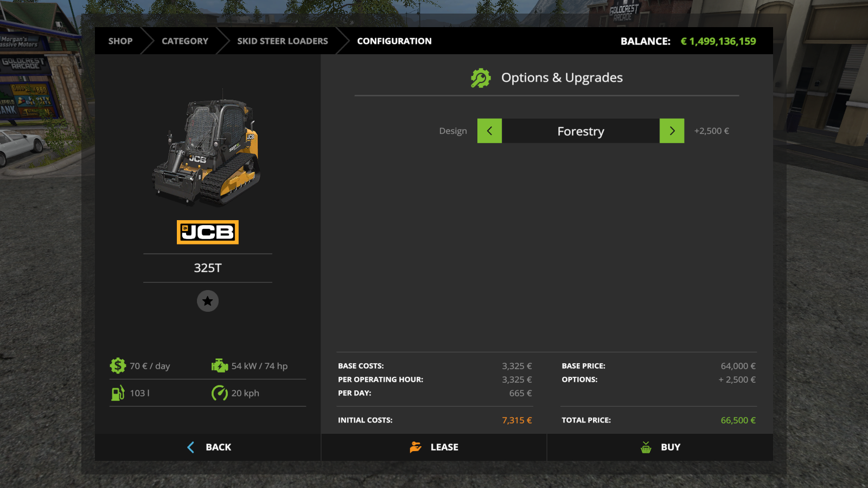Viewport: 868px width, 488px height.
Task: Lease the JCB 325T loader
Action: tap(434, 447)
